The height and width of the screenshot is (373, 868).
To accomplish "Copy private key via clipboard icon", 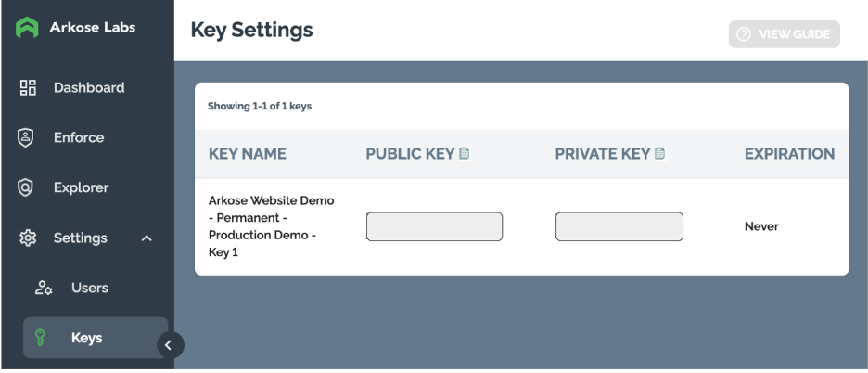I will point(659,153).
